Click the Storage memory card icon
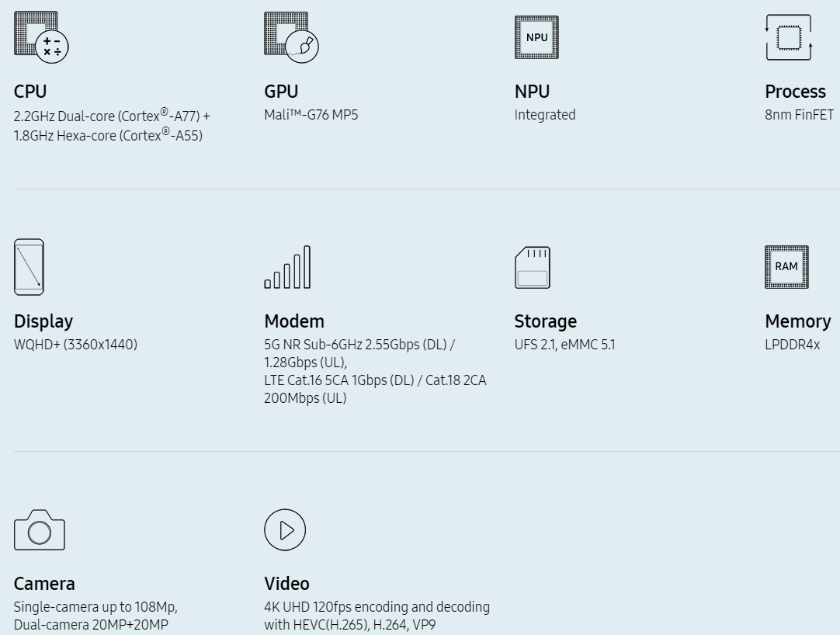The height and width of the screenshot is (635, 840). 532,267
